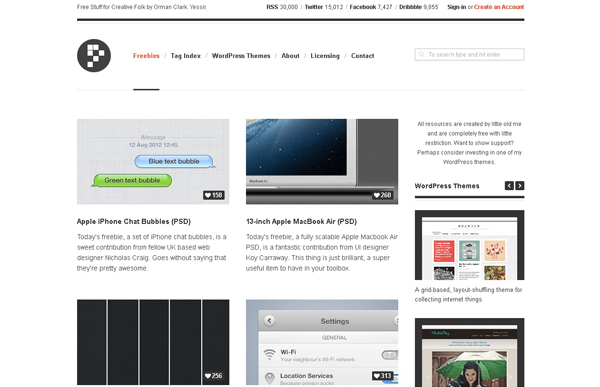Click the round pixel logo icon

94,56
